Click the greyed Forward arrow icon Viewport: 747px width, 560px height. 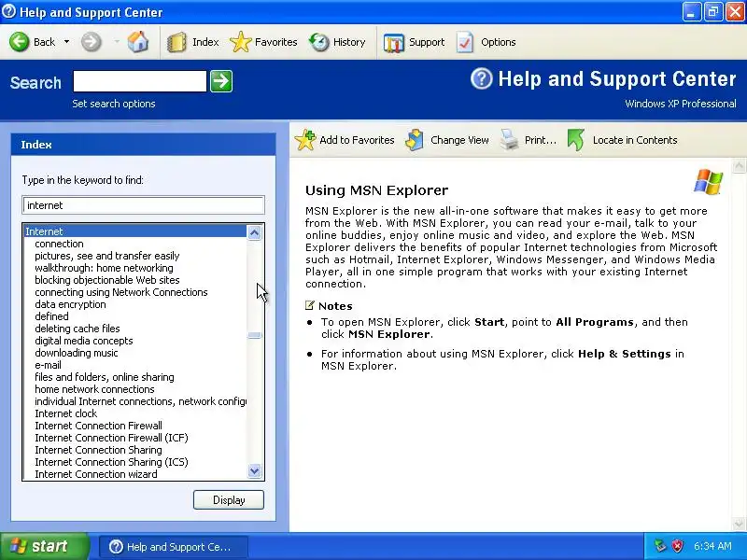coord(91,42)
